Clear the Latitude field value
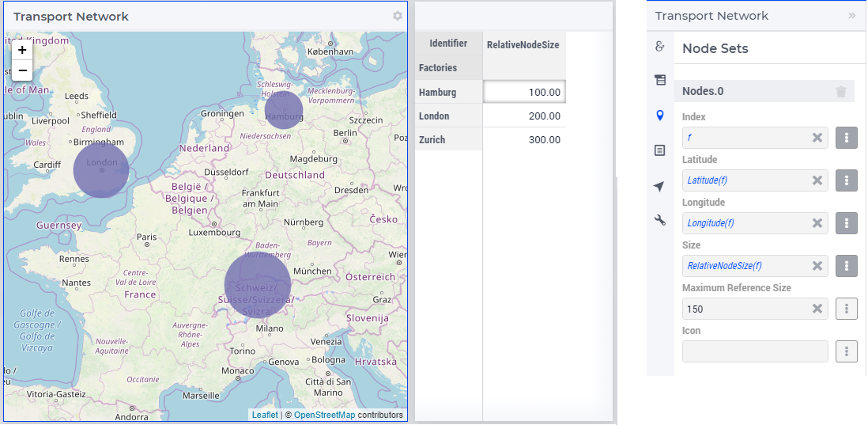The image size is (868, 425). coord(817,180)
